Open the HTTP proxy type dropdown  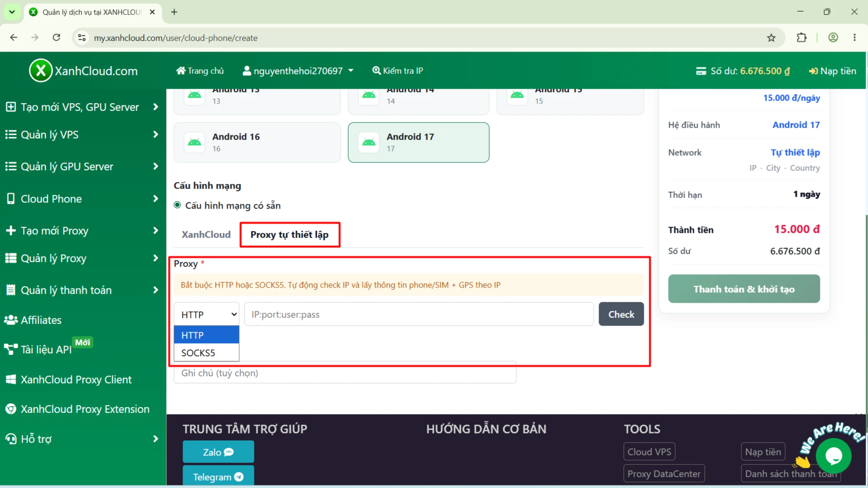tap(206, 314)
